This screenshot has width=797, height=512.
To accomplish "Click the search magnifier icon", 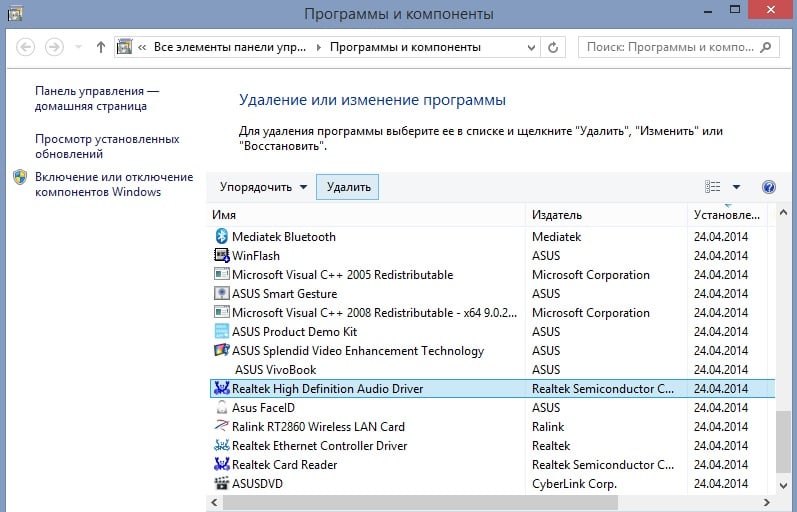I will click(765, 47).
